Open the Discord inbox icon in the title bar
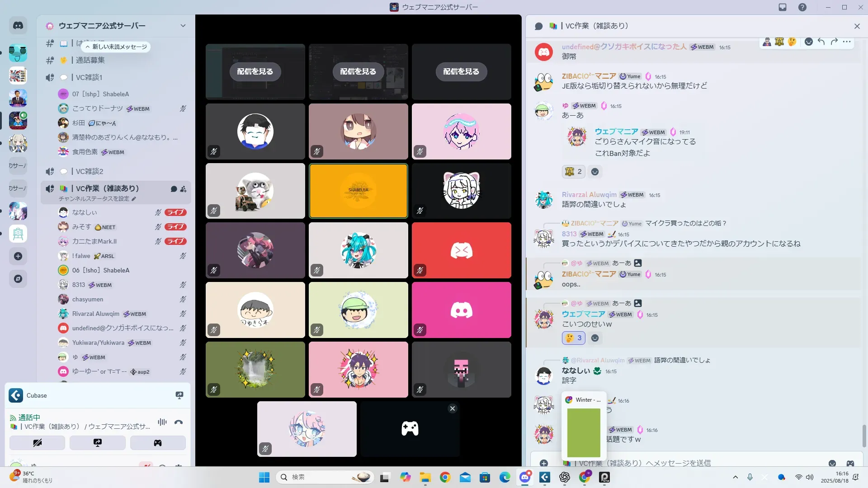The image size is (868, 488). click(783, 7)
